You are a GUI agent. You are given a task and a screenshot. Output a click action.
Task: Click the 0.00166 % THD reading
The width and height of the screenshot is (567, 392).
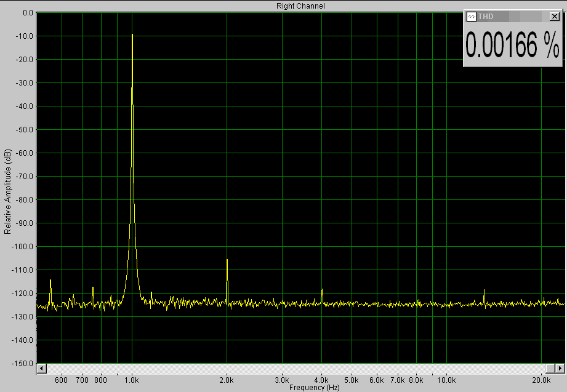pyautogui.click(x=512, y=45)
